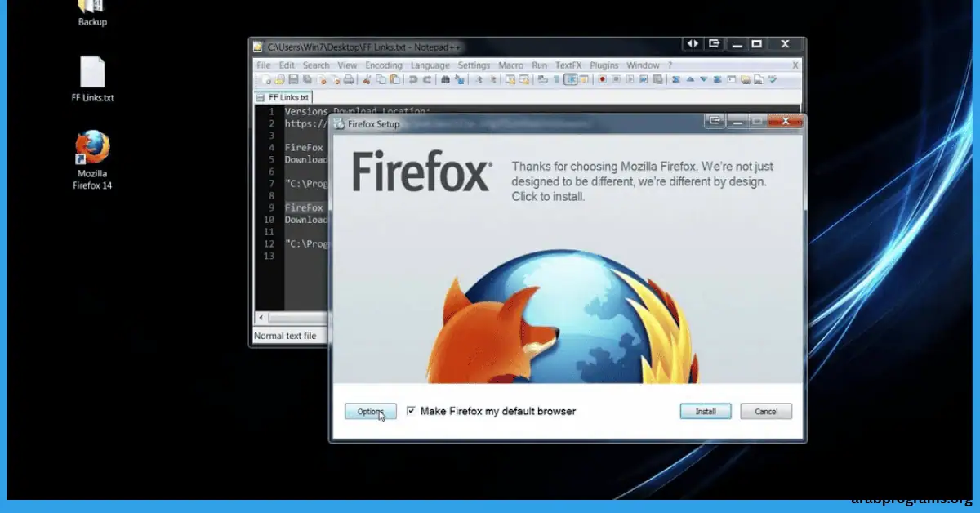Viewport: 980px width, 513px height.
Task: Toggle Show All Characters paragraph icon
Action: (556, 79)
